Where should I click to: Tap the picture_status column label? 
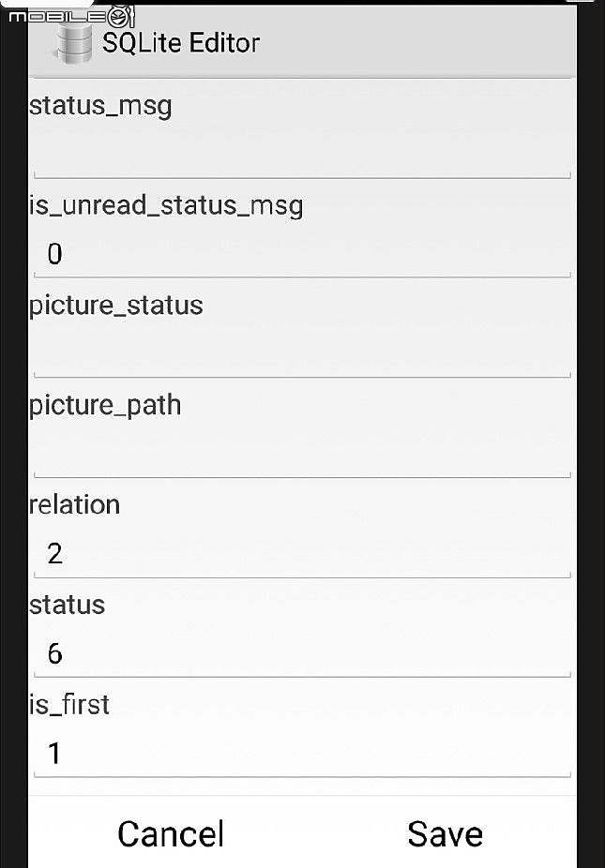click(x=115, y=306)
